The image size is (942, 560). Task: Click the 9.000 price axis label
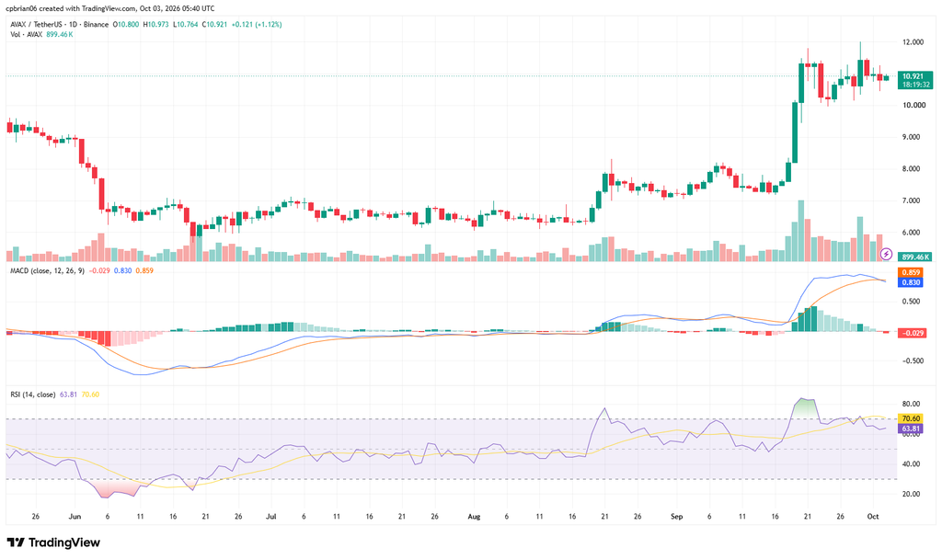click(911, 137)
